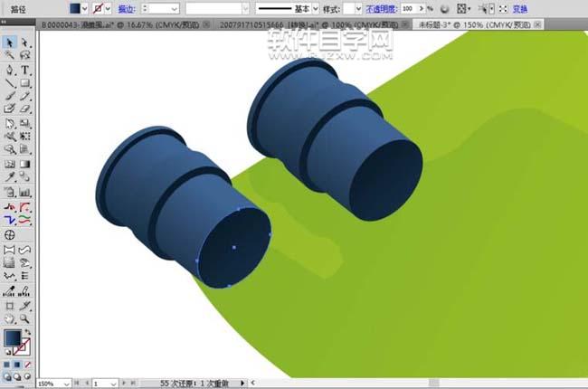Select the Gradient tool

[24, 164]
